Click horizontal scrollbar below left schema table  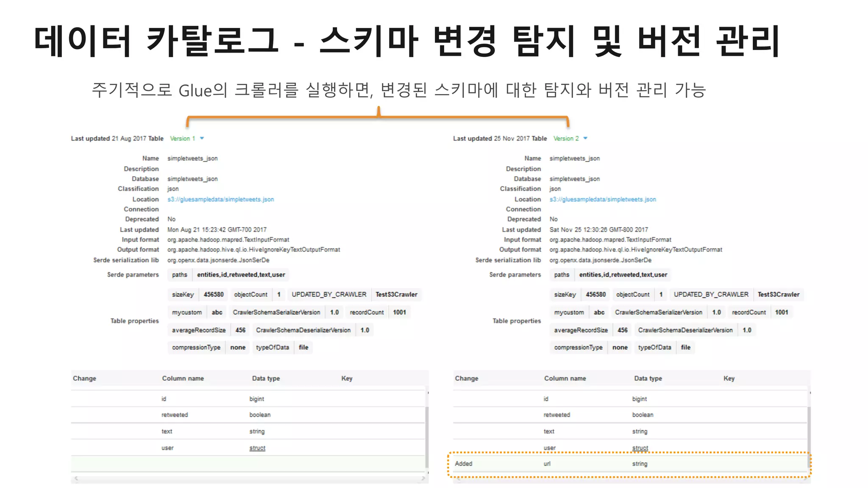point(250,479)
